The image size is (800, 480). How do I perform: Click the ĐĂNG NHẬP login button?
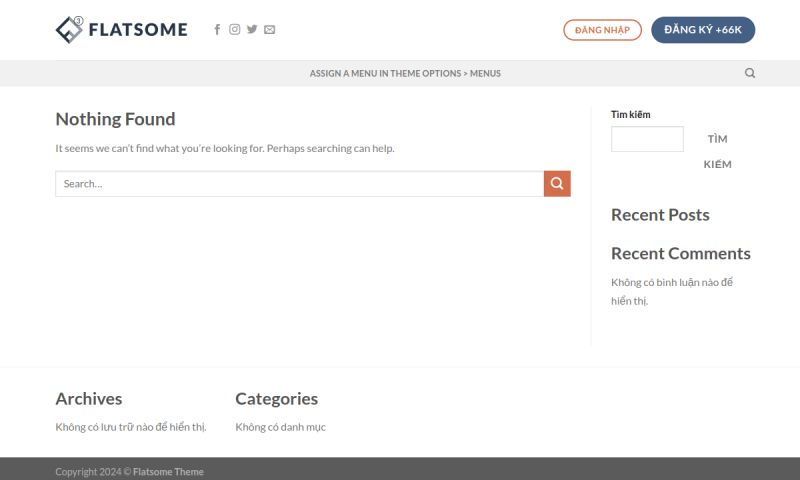click(x=602, y=30)
